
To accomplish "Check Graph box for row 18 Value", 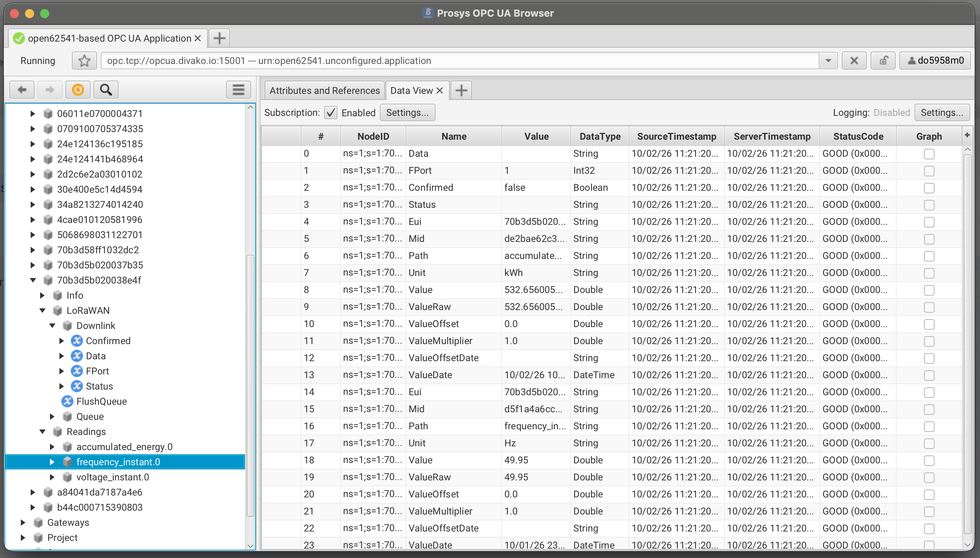I will (x=929, y=460).
